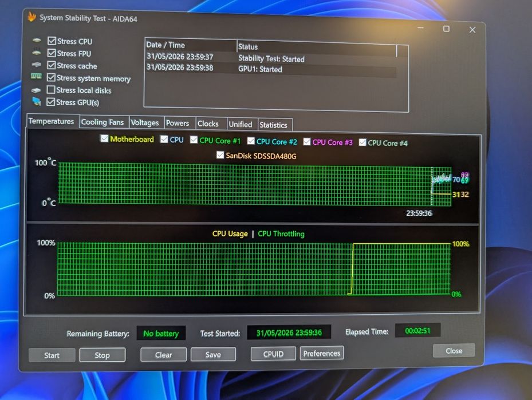Click the monitor icon beside Stress GPU(s)

point(36,101)
